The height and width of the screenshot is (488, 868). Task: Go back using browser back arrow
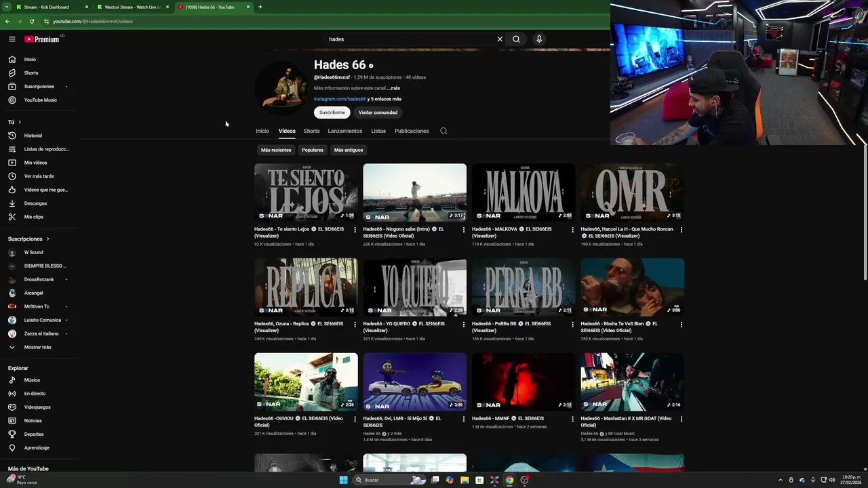[7, 22]
